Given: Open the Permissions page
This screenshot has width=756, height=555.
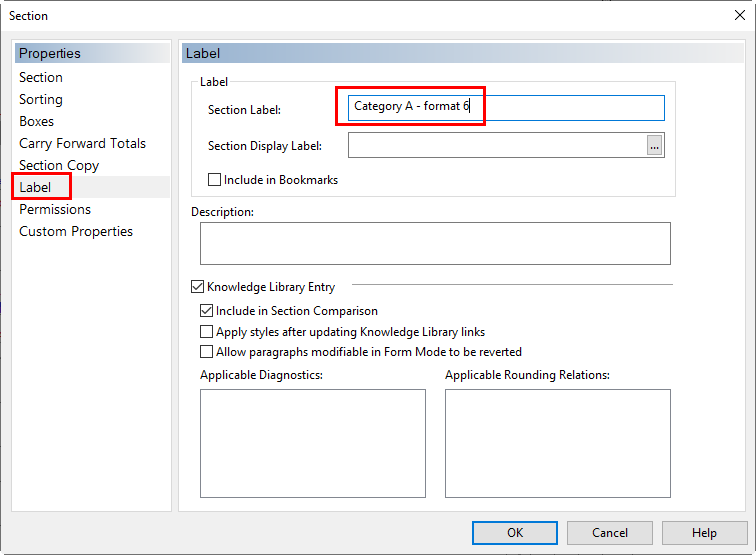Looking at the screenshot, I should point(55,209).
